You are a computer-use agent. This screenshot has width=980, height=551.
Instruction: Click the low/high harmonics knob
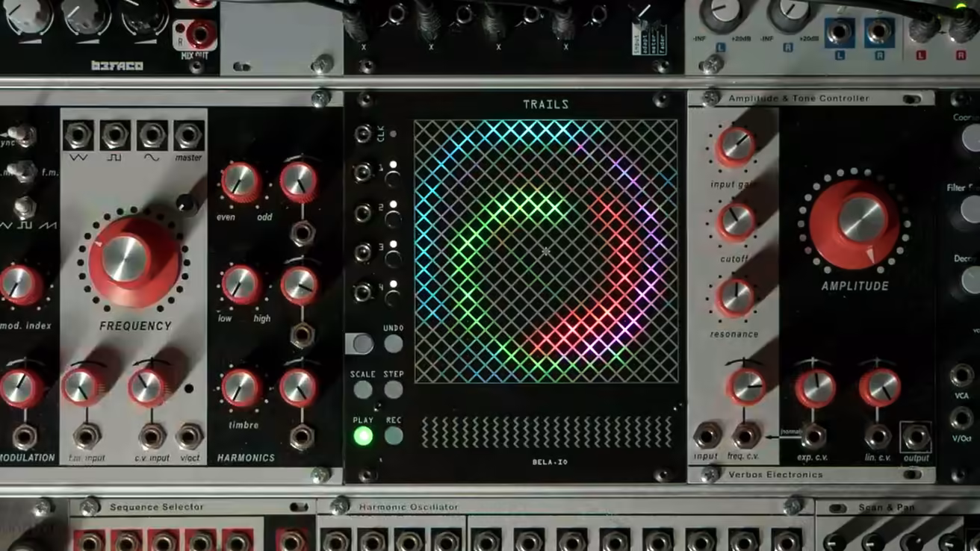pos(241,284)
